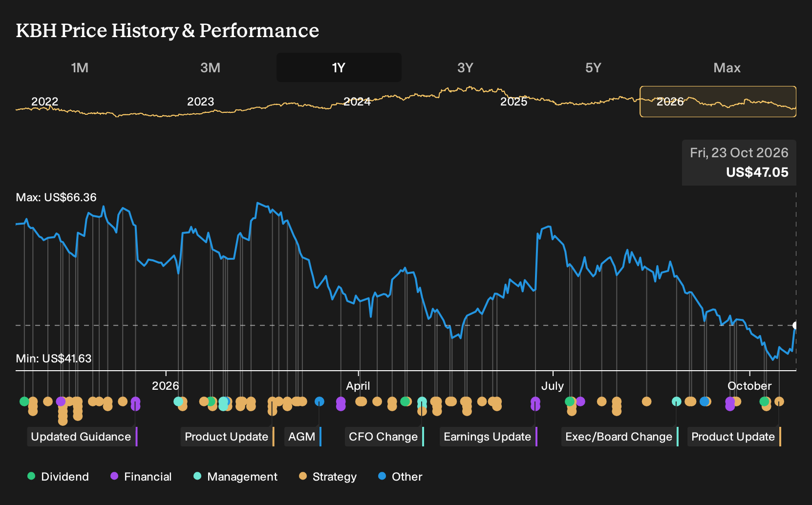Open the Updated Guidance event label
Viewport: 812px width, 505px height.
coord(82,437)
